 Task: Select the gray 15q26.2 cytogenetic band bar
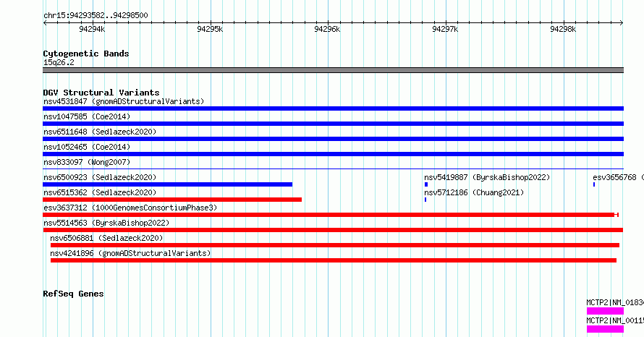(x=333, y=70)
